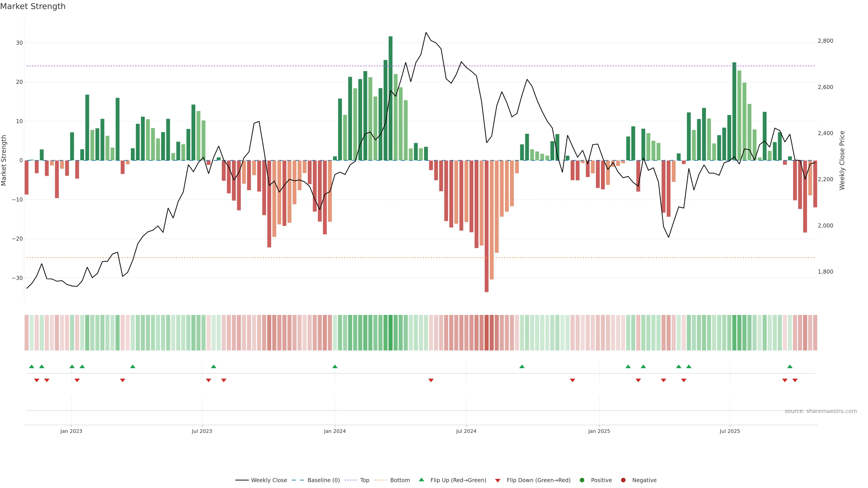The image size is (868, 488).
Task: Click the rightmost red flip-down triangle marker
Action: tap(795, 380)
